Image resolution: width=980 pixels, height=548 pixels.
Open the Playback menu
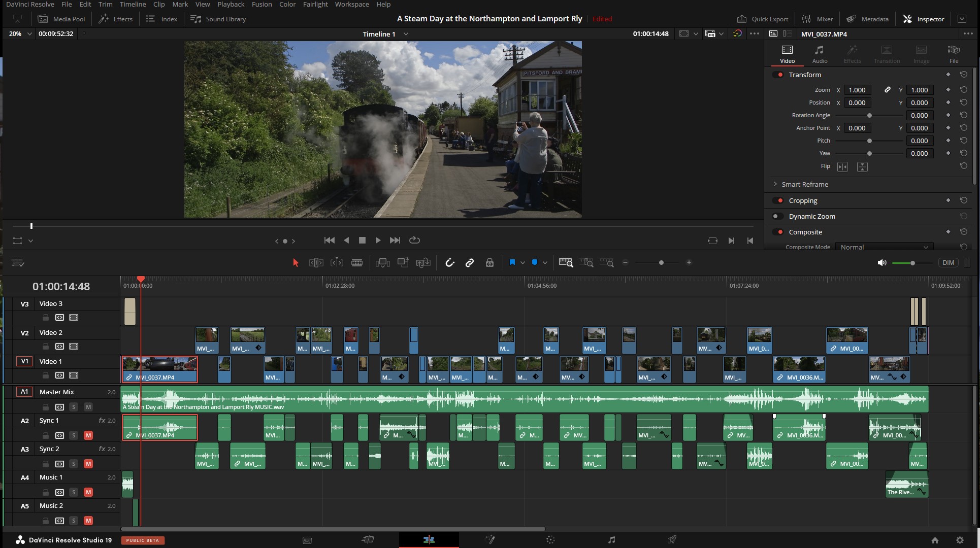tap(231, 4)
